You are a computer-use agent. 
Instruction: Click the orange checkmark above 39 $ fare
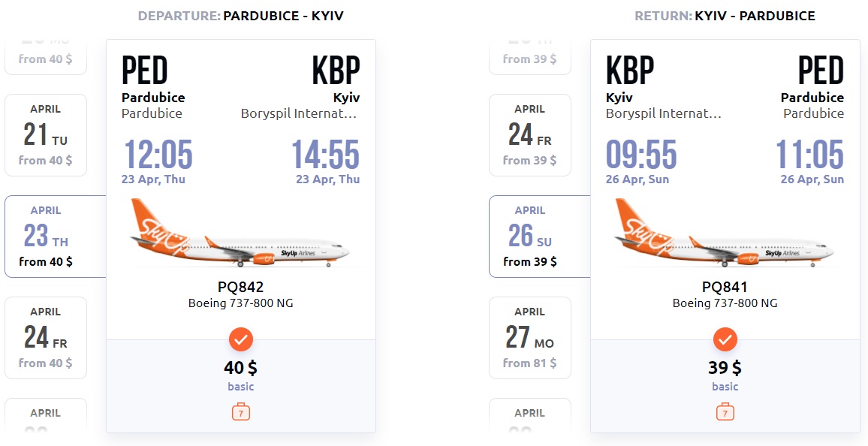[725, 340]
